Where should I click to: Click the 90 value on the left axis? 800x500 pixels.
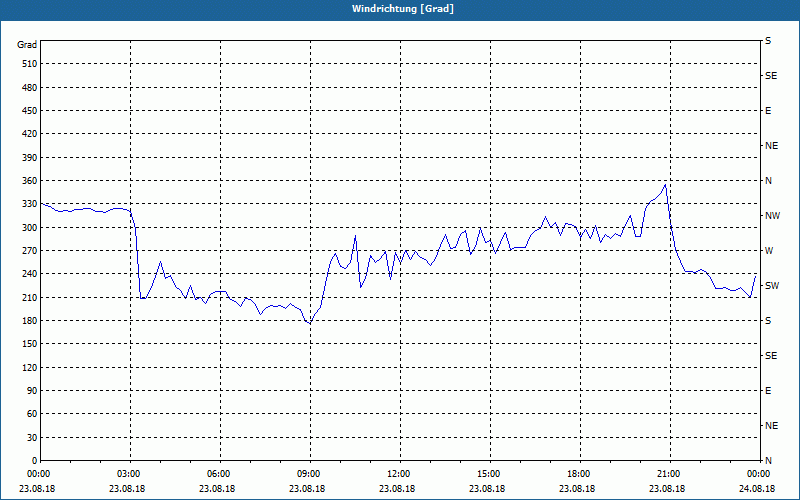[x=32, y=390]
